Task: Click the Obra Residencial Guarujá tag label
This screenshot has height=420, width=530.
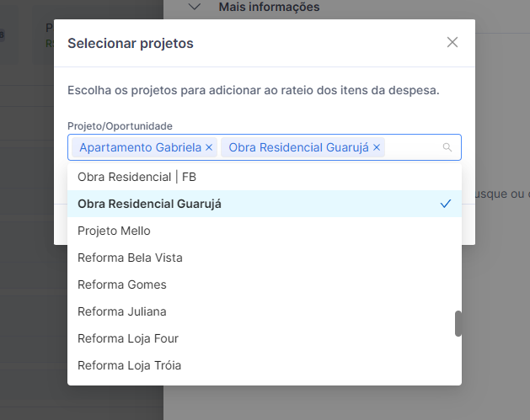Action: click(x=298, y=147)
